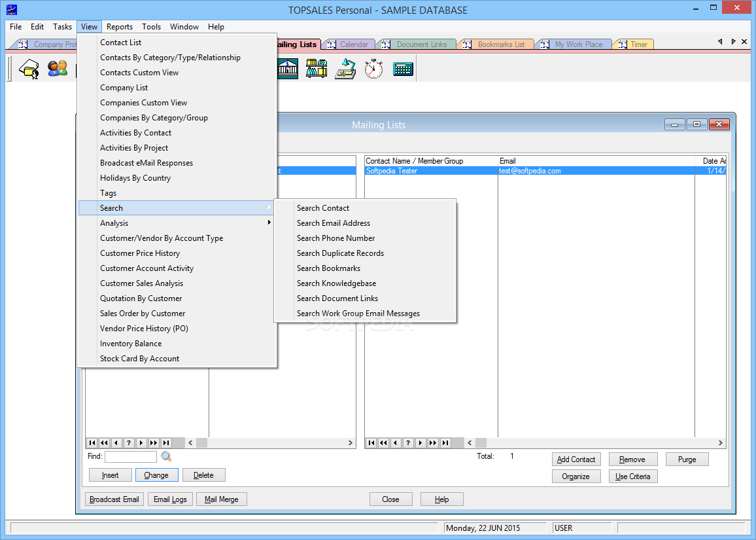Open the contact folder toolbar icon
This screenshot has height=540, width=756.
click(29, 69)
